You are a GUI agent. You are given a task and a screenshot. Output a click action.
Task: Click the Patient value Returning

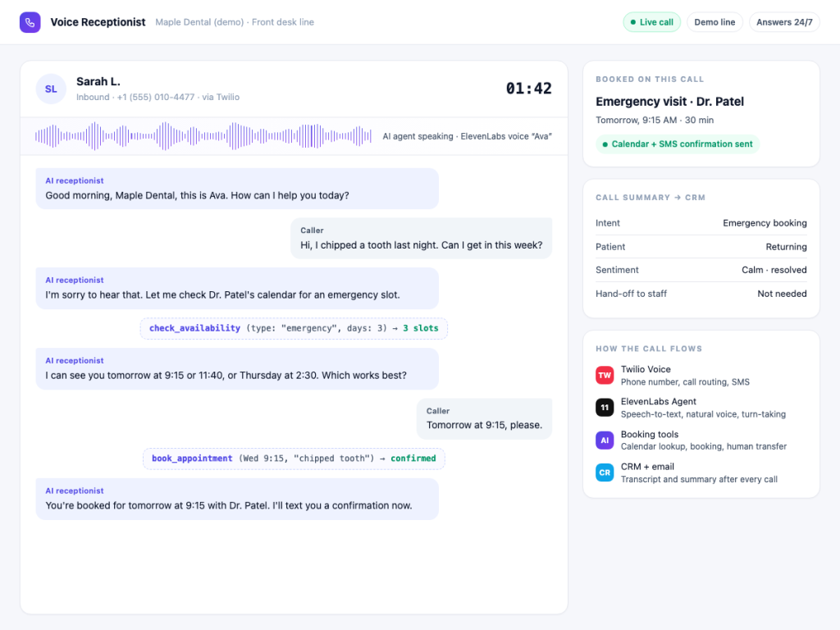click(x=786, y=247)
